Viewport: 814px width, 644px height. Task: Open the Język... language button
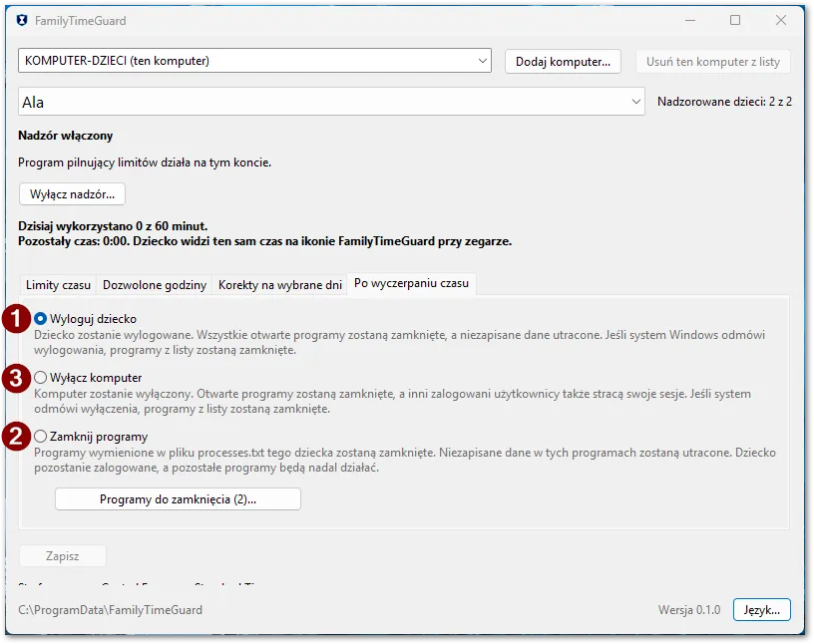(x=761, y=610)
